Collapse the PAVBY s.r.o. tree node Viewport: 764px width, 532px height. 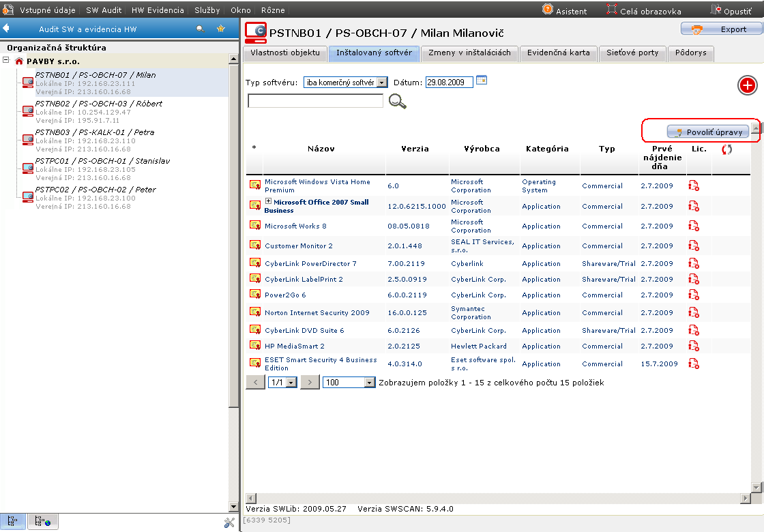(6, 61)
